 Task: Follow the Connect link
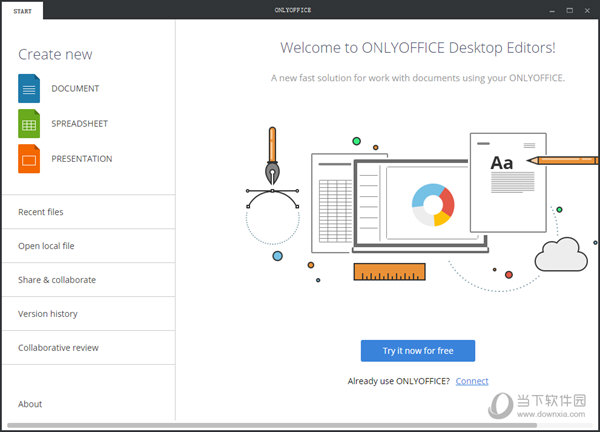472,381
